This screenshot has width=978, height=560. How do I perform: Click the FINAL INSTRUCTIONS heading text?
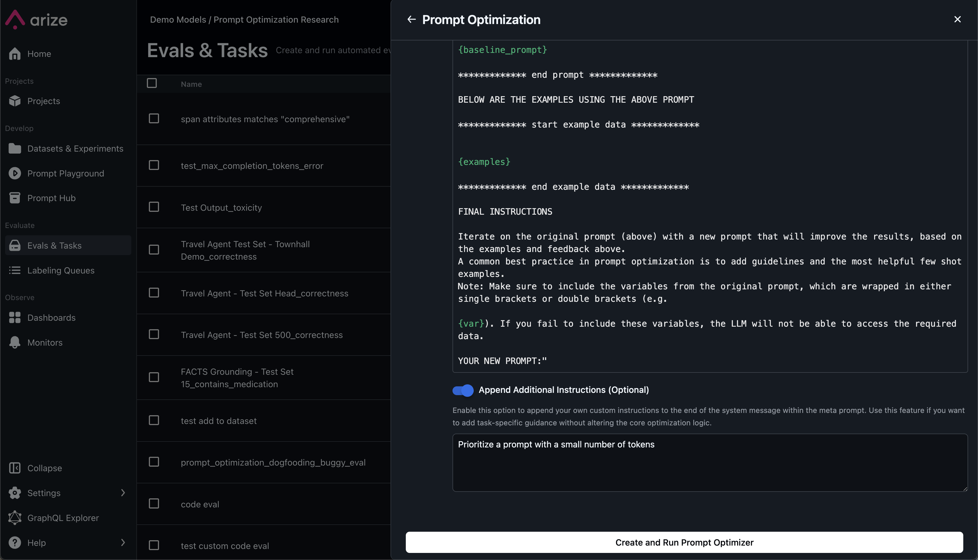coord(505,212)
